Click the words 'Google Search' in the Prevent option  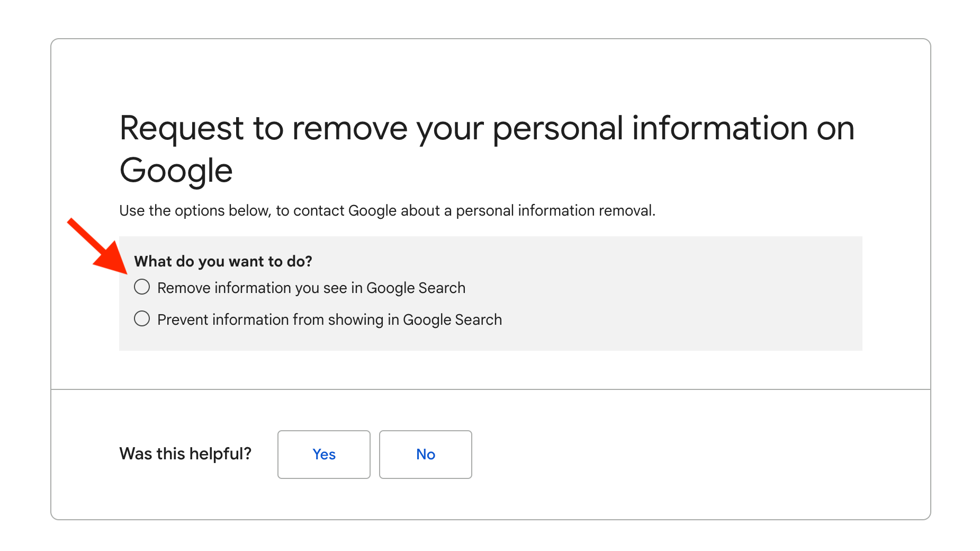452,319
